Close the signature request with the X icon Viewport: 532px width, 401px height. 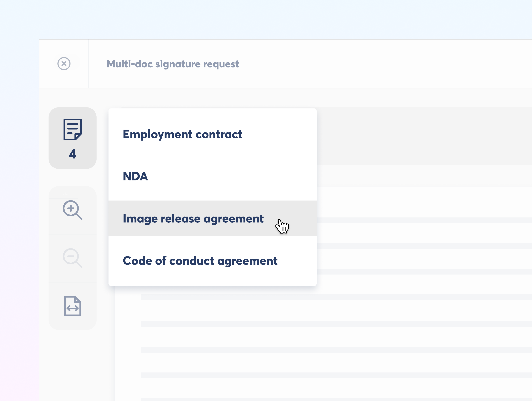(x=64, y=64)
